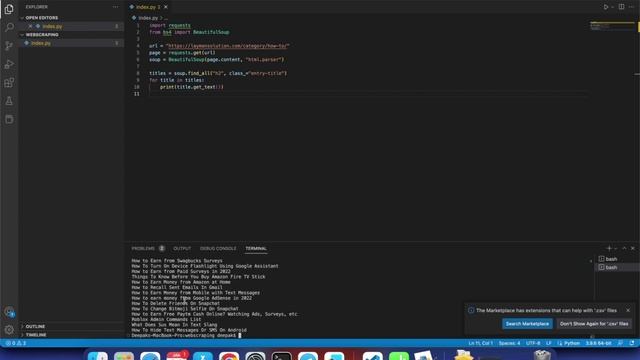Click Search Marketplace button
This screenshot has width=640, height=360.
pyautogui.click(x=527, y=324)
